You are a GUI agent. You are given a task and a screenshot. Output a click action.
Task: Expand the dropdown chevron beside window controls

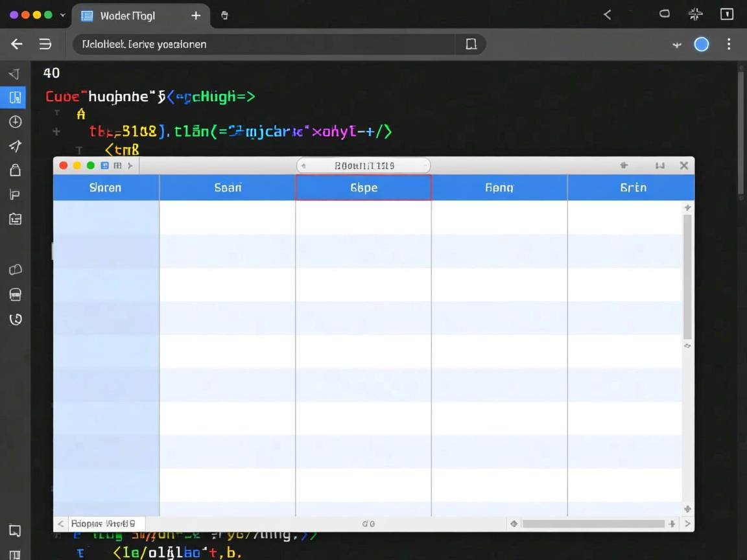(x=63, y=15)
